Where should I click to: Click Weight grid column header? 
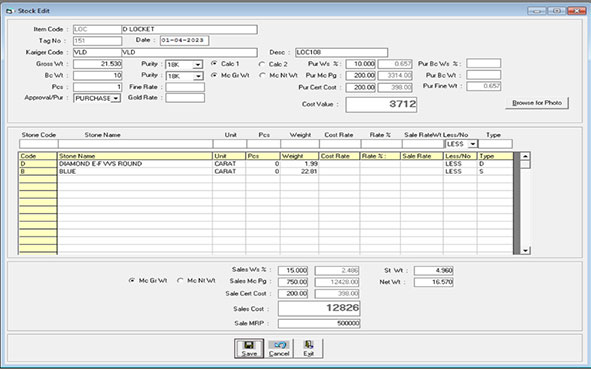tap(299, 156)
